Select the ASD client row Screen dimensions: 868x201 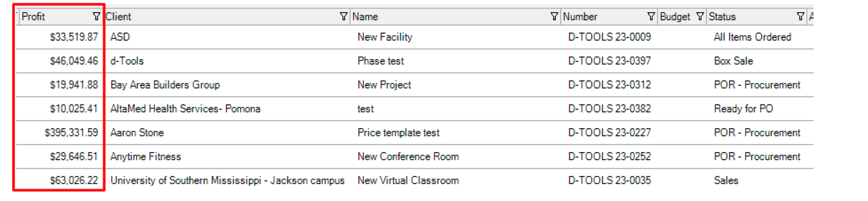tap(415, 37)
